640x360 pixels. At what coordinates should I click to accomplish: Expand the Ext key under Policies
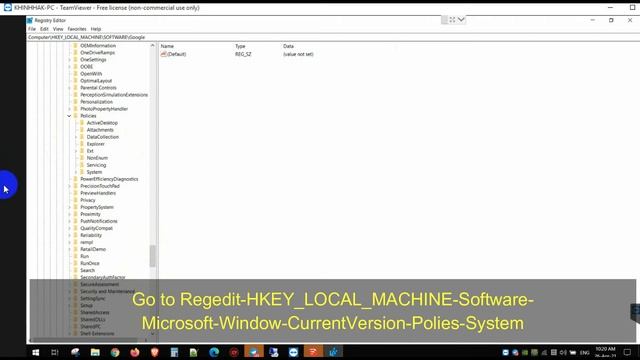(76, 151)
